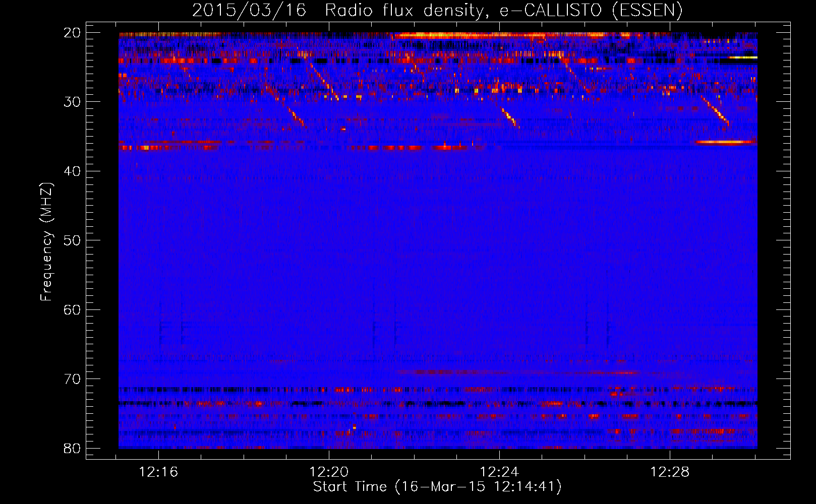Click the 12:16 time tick label

click(x=159, y=472)
